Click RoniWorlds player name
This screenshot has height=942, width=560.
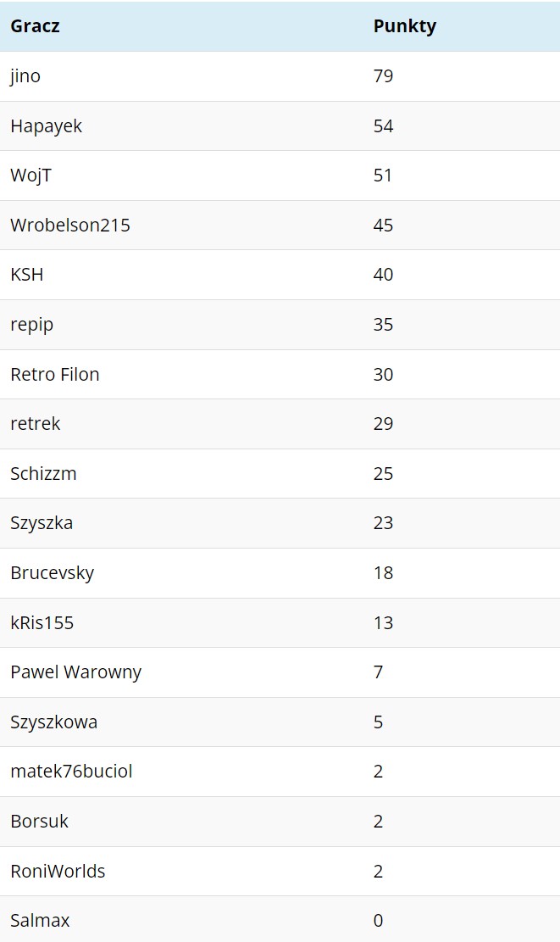pos(58,871)
